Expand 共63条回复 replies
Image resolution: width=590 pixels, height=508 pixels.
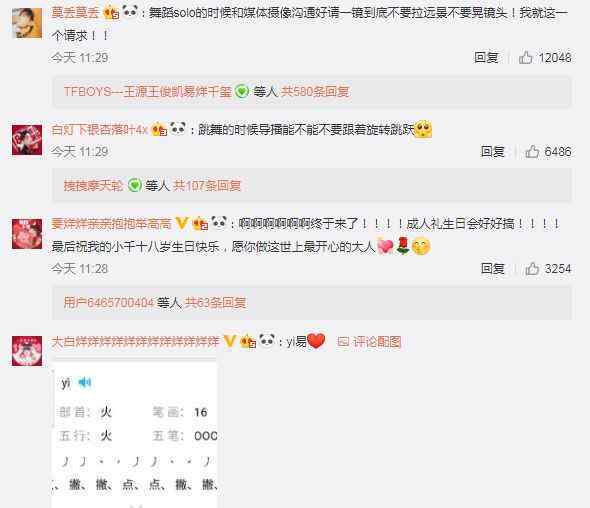(x=216, y=303)
